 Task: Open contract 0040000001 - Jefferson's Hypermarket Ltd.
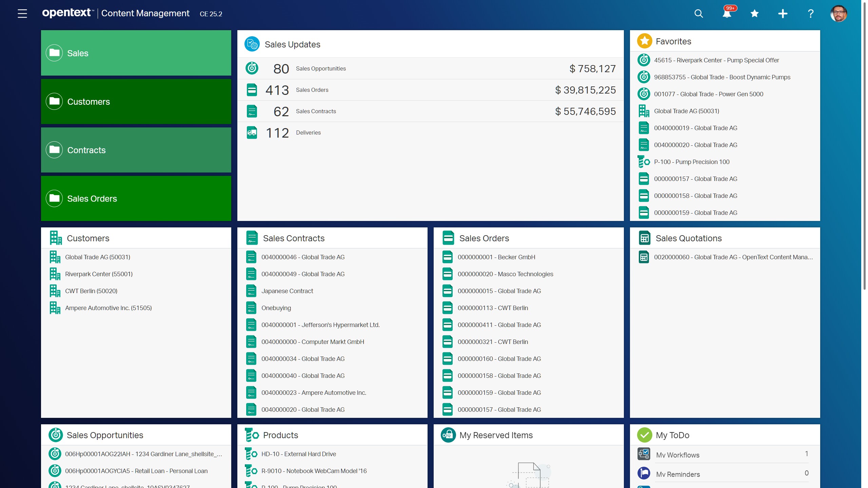(x=332, y=325)
